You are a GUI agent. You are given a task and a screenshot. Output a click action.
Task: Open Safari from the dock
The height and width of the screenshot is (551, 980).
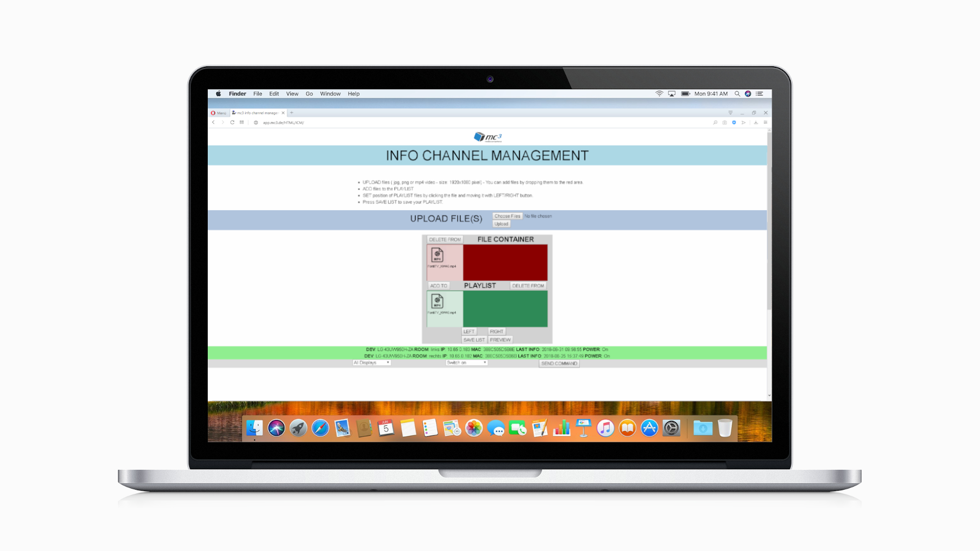(321, 428)
